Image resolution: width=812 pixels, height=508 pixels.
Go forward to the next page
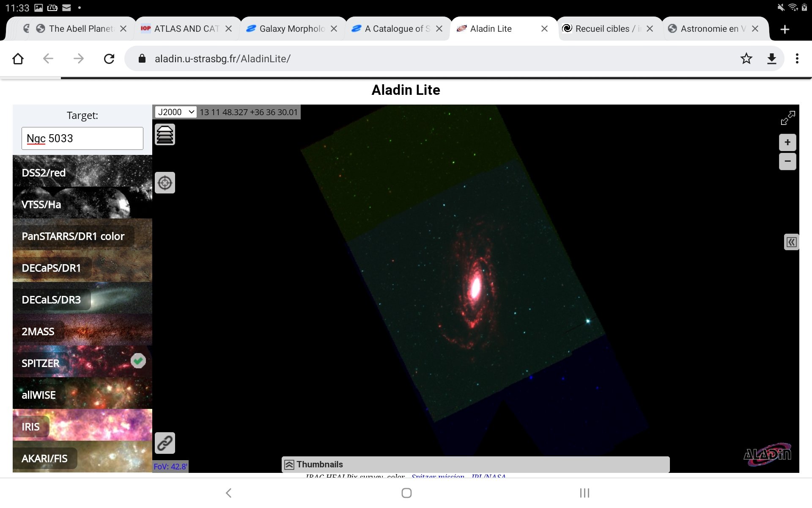coord(79,58)
